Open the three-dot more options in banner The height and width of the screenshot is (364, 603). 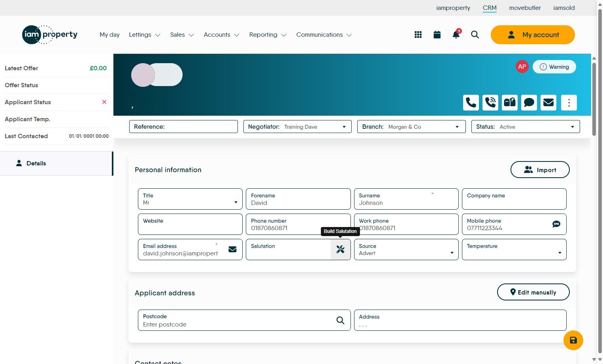(569, 103)
